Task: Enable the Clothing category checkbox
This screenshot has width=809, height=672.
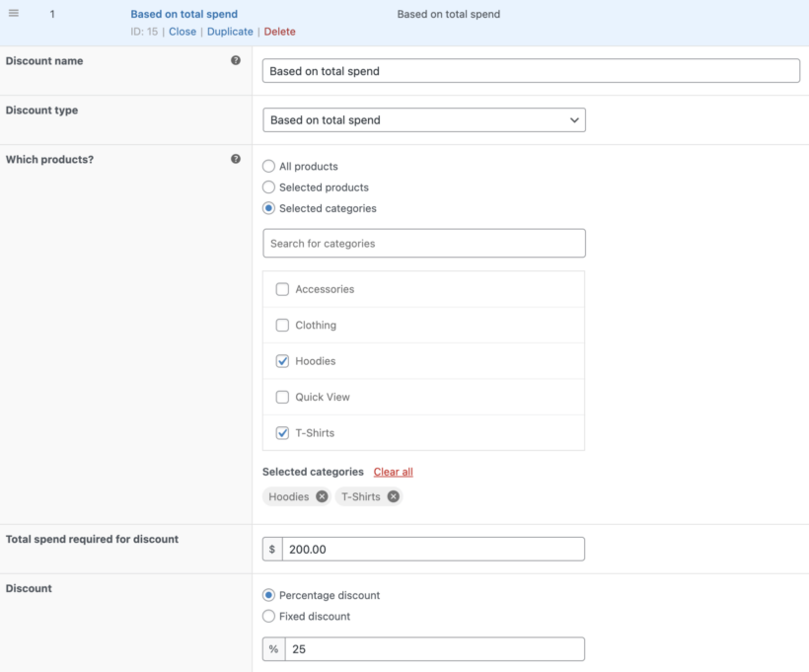Action: [282, 325]
